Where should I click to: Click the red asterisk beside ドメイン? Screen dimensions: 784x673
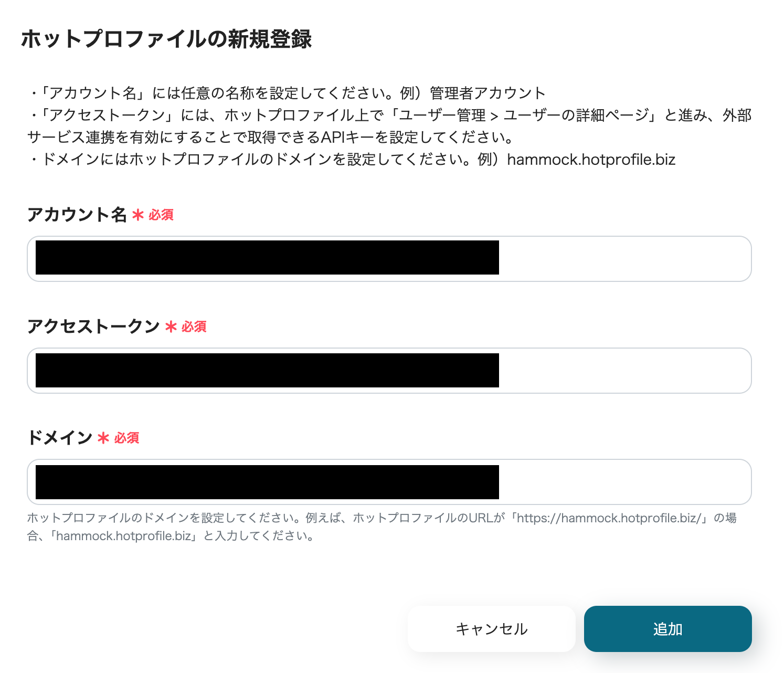pos(104,438)
